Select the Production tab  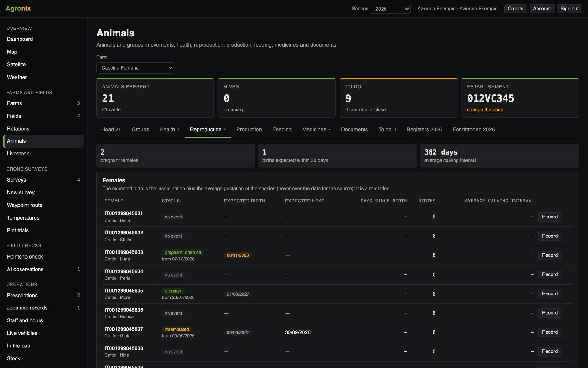(x=249, y=129)
